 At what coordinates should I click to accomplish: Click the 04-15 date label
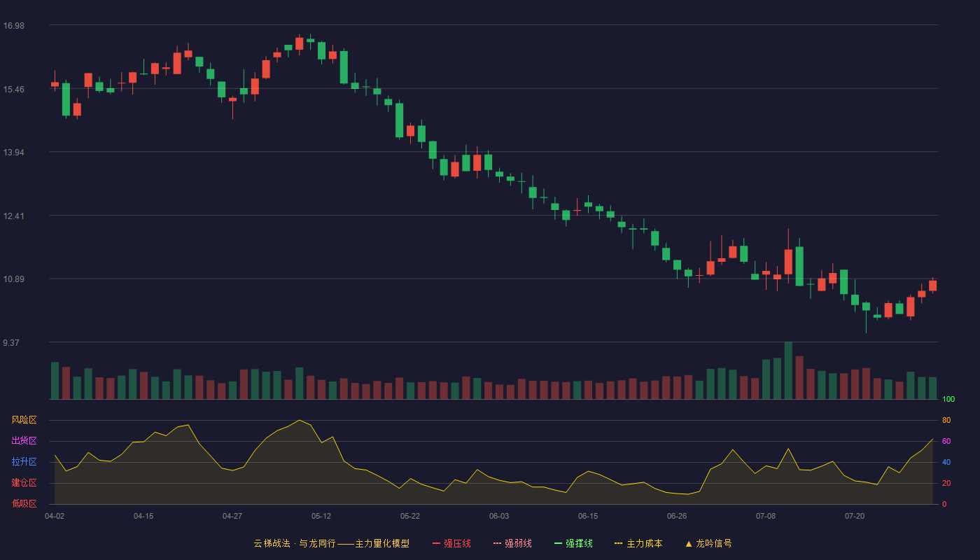click(x=143, y=516)
